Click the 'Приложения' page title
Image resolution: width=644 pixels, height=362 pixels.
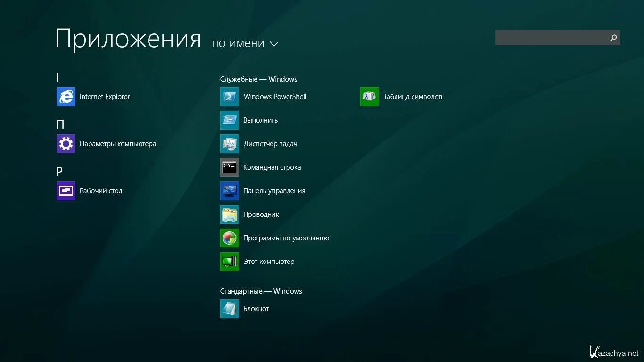coord(128,39)
